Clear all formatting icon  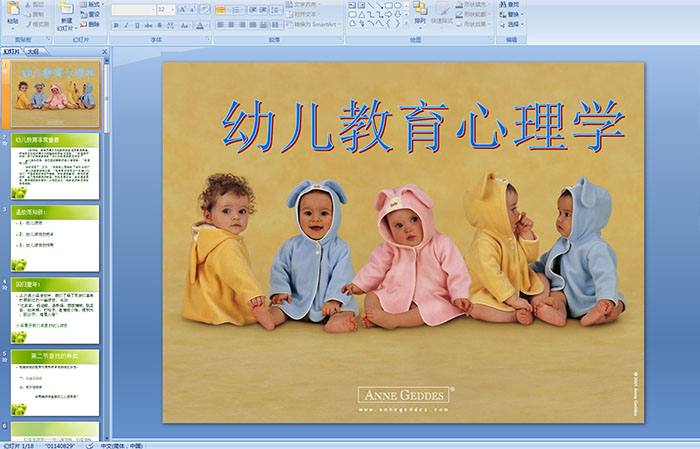tap(204, 9)
